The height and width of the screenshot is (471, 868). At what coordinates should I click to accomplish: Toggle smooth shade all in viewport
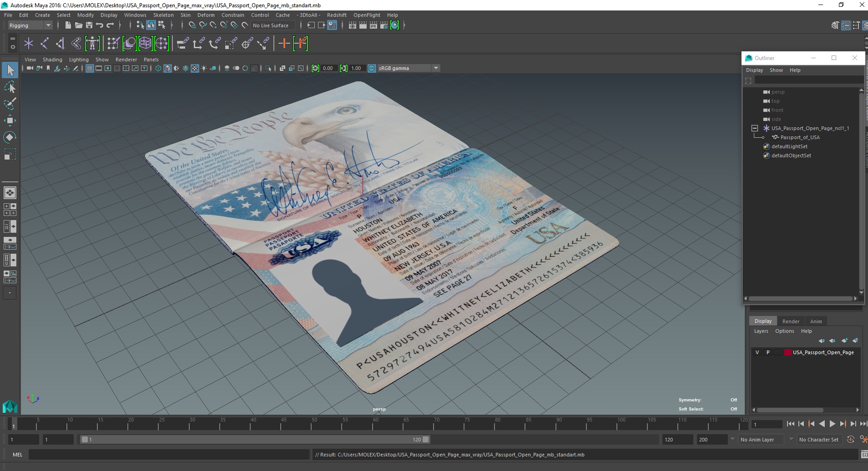(167, 68)
